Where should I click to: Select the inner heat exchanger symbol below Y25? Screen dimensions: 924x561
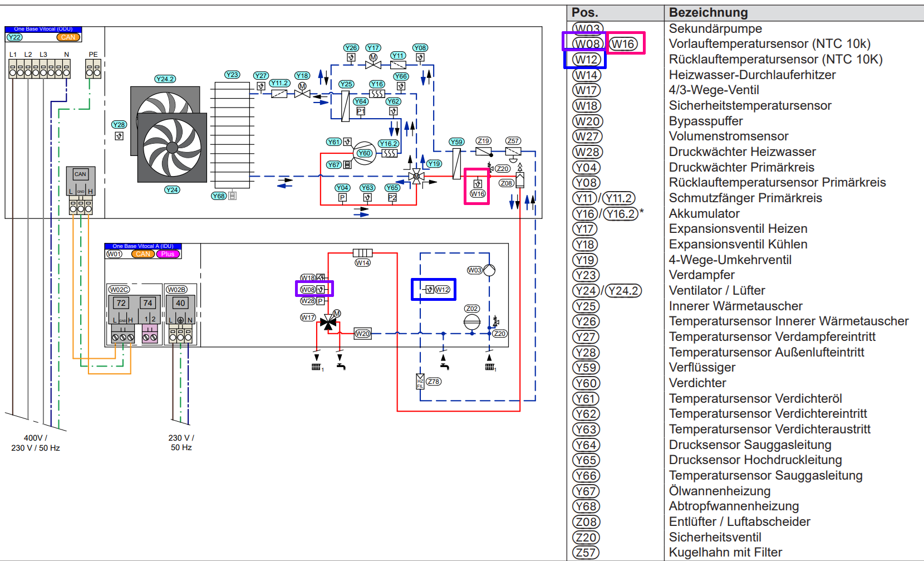(x=346, y=106)
